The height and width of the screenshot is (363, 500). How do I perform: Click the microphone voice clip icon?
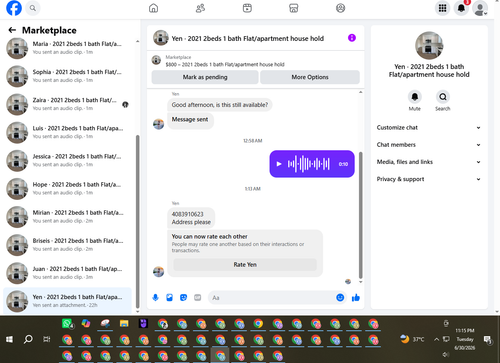(x=155, y=297)
